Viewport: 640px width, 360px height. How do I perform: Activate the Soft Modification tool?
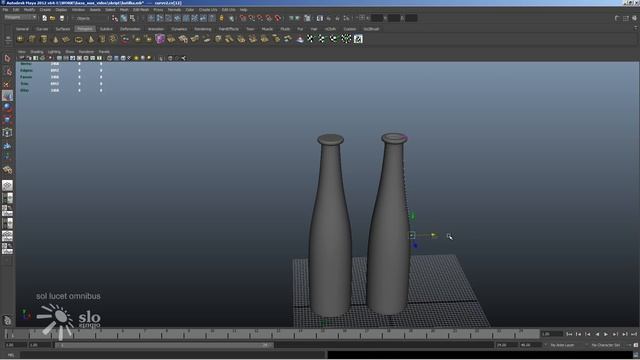click(x=7, y=146)
